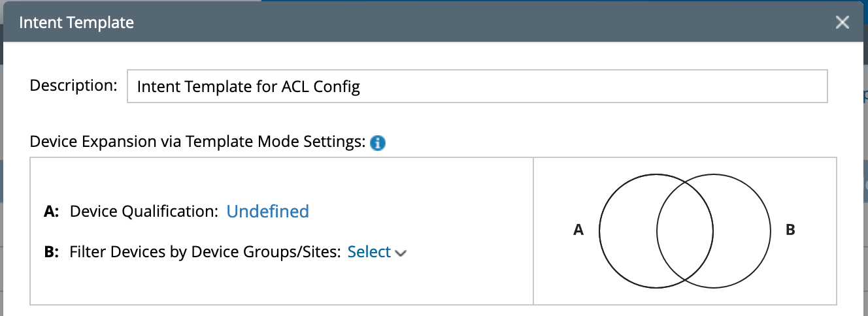Screen dimensions: 868x316
Task: Click the 'Description:' label
Action: coord(73,86)
